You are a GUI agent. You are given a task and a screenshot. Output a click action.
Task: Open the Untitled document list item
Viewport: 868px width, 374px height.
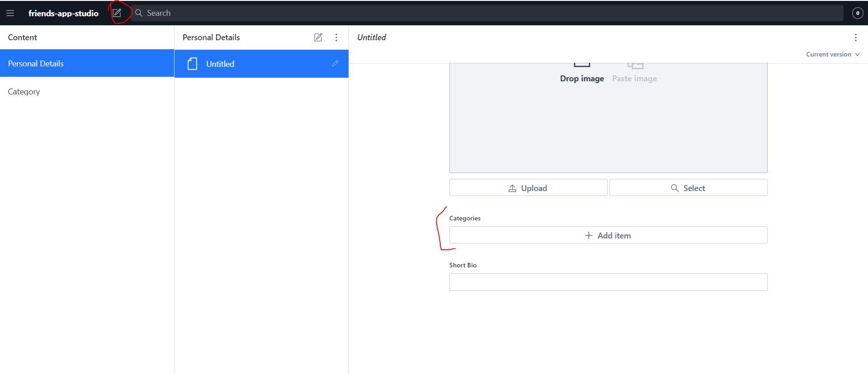click(261, 64)
